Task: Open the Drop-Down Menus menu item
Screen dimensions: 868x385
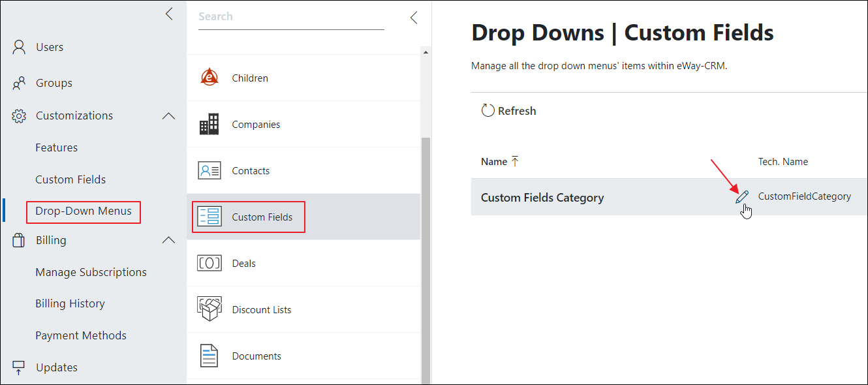Action: (x=84, y=211)
